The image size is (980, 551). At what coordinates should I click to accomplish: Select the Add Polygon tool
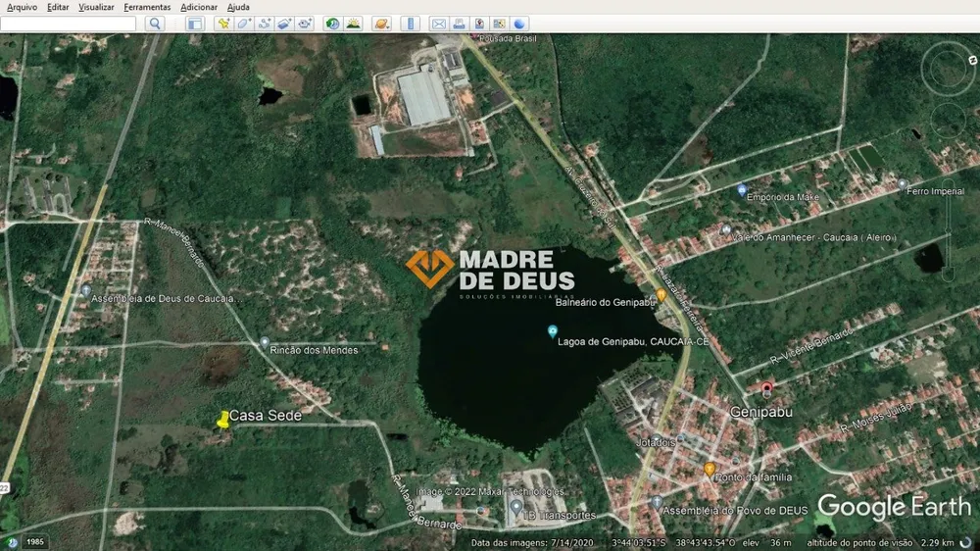(x=244, y=24)
